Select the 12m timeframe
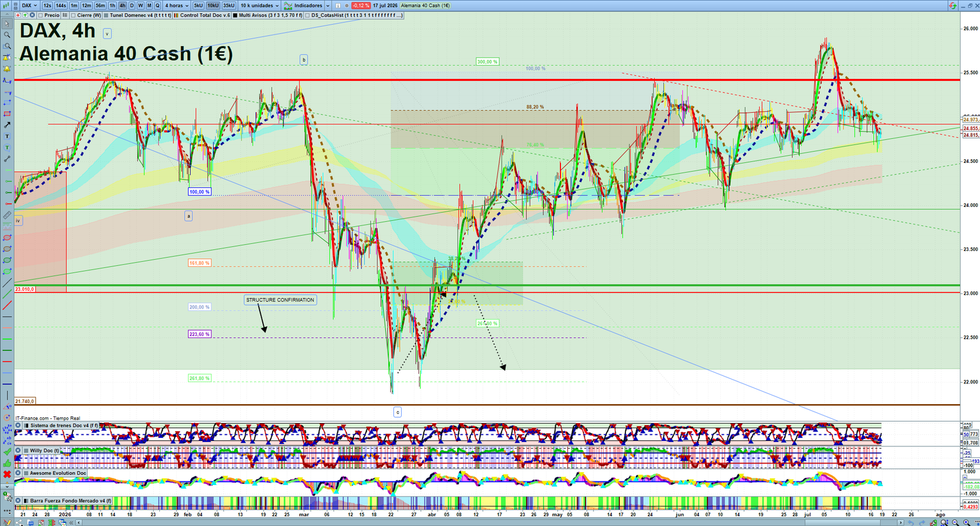980x526 pixels. click(x=86, y=6)
